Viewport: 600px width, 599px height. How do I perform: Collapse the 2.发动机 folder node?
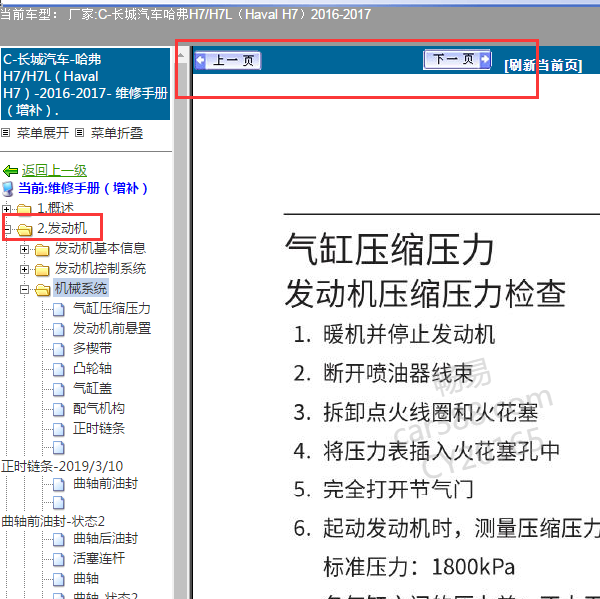[x=6, y=229]
